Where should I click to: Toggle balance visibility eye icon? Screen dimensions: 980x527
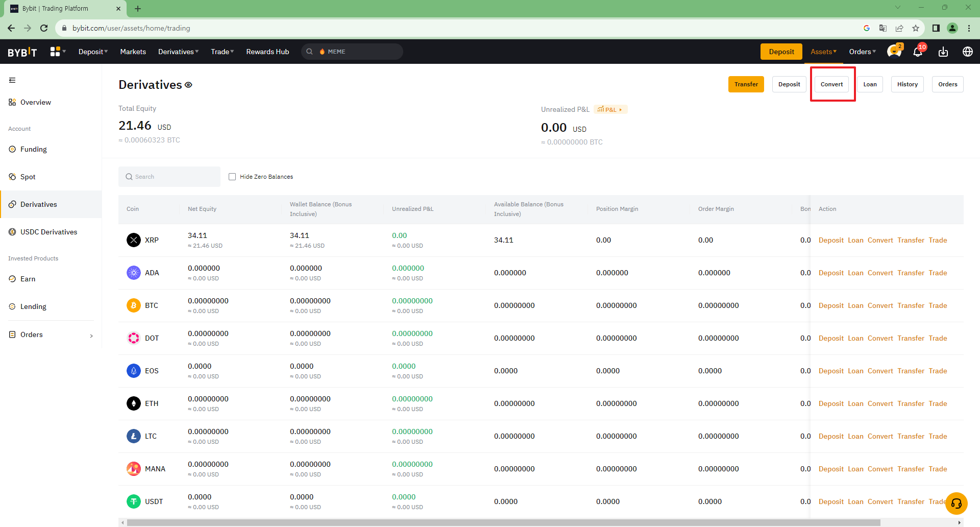point(188,85)
